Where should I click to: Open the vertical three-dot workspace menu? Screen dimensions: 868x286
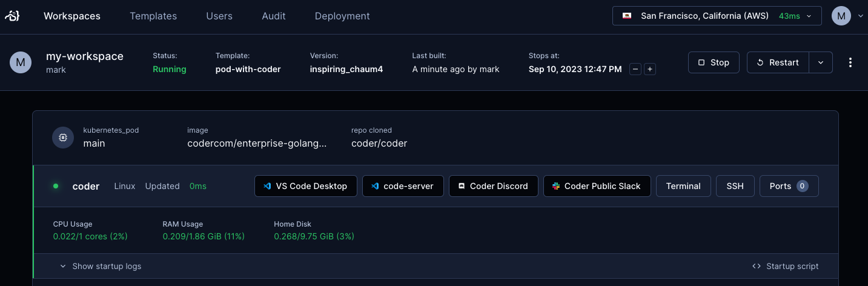coord(850,62)
